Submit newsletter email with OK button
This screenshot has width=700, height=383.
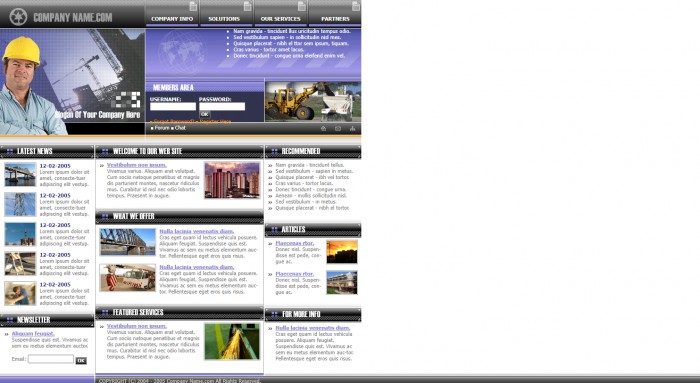(81, 360)
